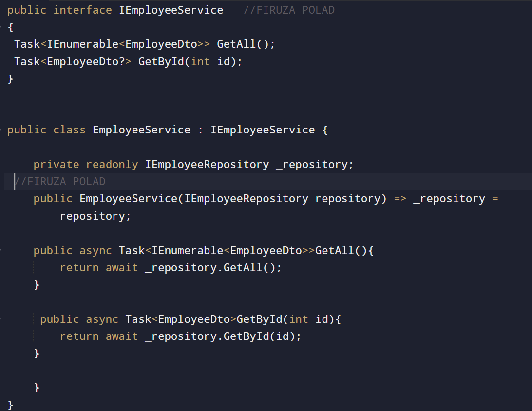The width and height of the screenshot is (532, 411).
Task: Click the "readonly" keyword
Action: 112,165
